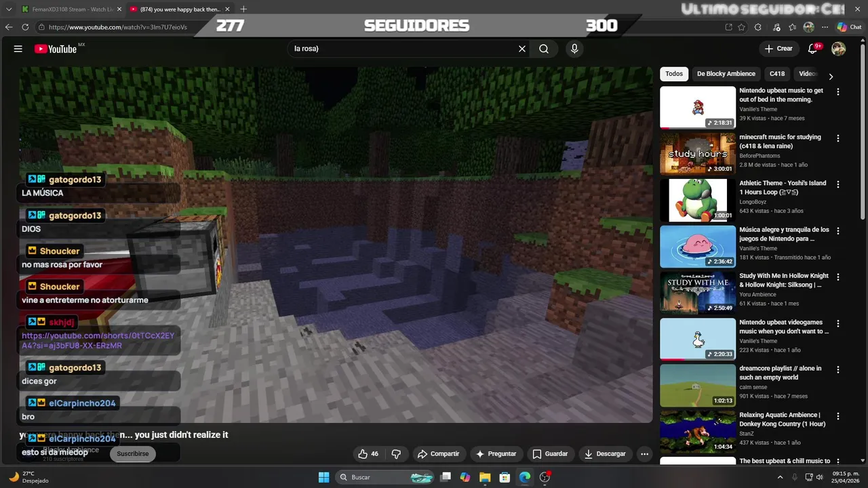The width and height of the screenshot is (868, 488).
Task: Go to the YouTube home logo
Action: pos(56,49)
